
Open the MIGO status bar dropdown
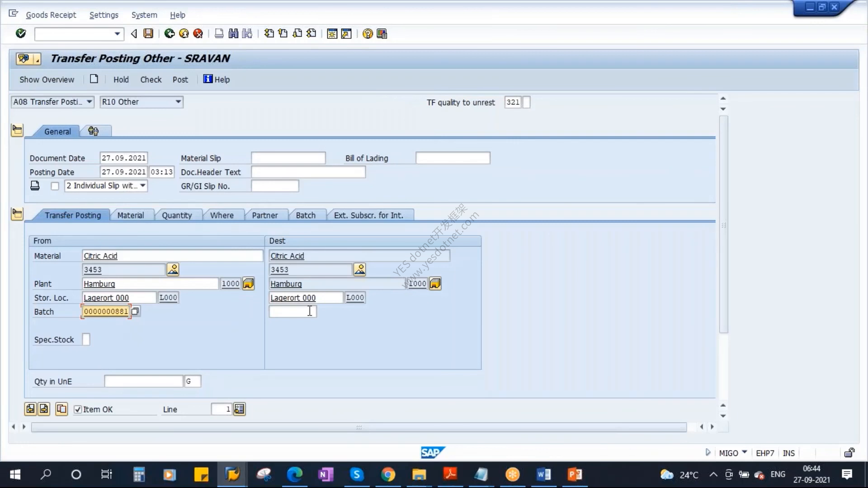pyautogui.click(x=745, y=452)
